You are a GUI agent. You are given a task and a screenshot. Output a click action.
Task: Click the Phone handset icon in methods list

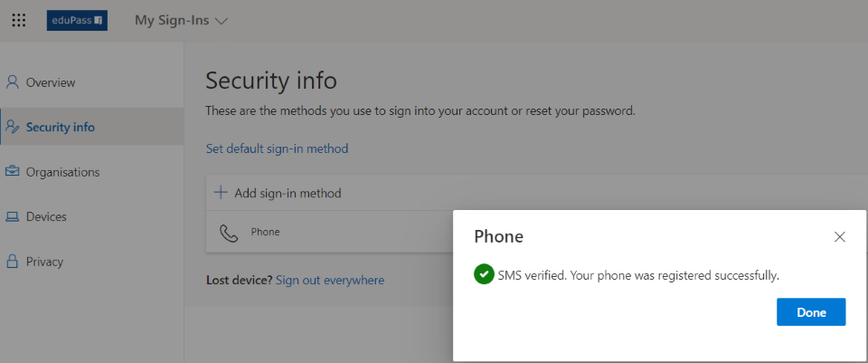(x=229, y=233)
